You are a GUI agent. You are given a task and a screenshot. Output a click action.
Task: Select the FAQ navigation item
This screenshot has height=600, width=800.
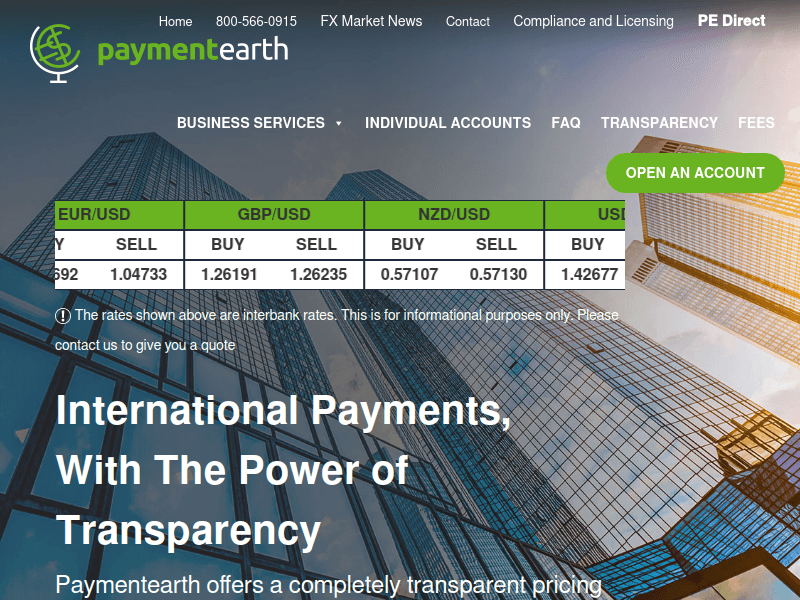click(x=566, y=123)
